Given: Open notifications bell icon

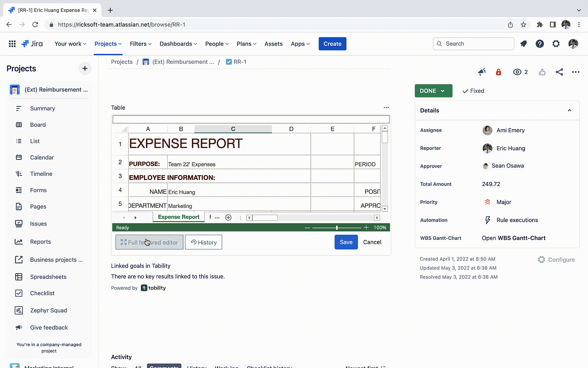Looking at the screenshot, I should 523,44.
